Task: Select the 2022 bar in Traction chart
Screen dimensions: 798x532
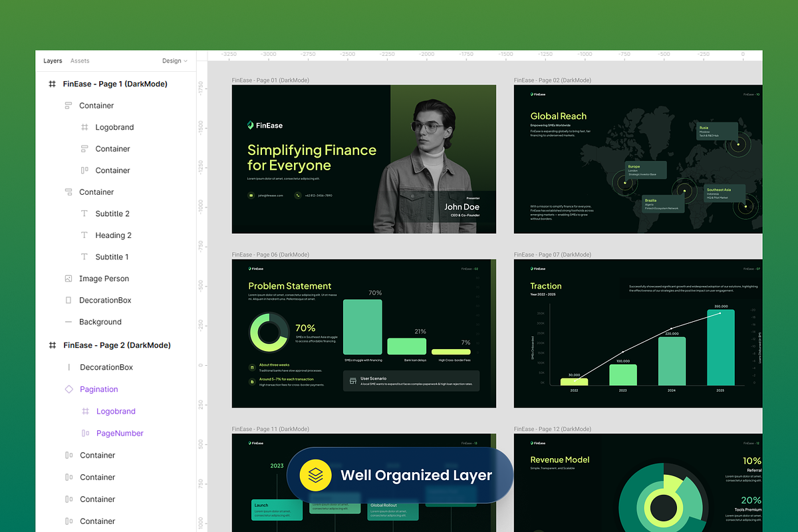Action: tap(574, 382)
